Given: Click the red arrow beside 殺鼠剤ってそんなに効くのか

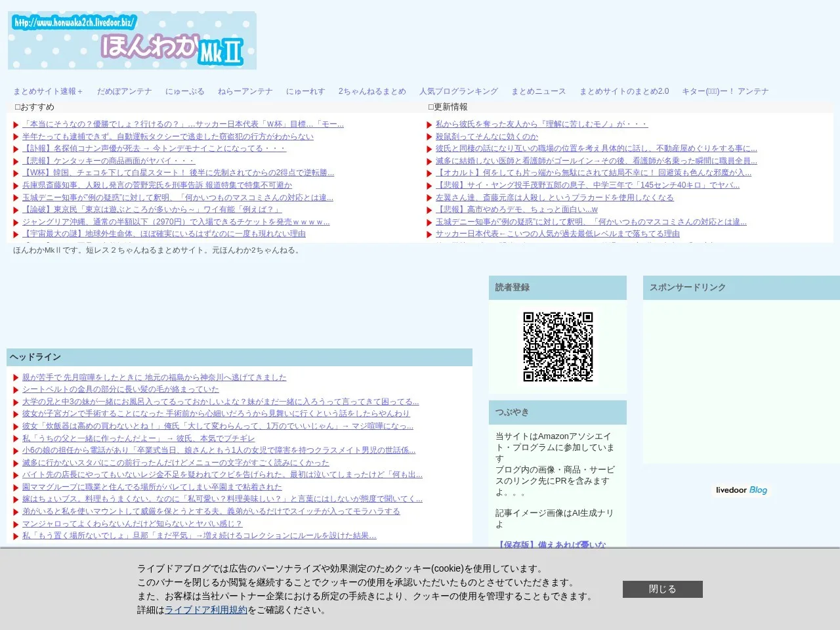Looking at the screenshot, I should pyautogui.click(x=429, y=137).
